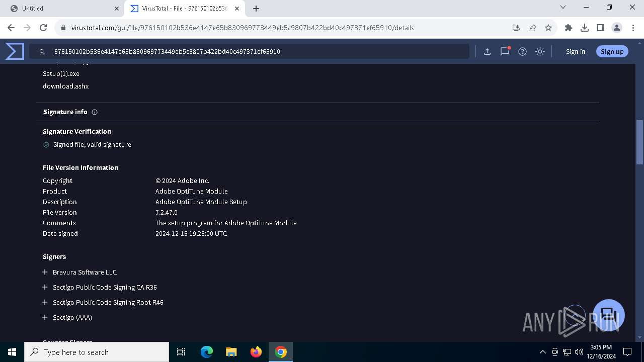Screen dimensions: 644x362
Task: Expand Sectigo Public Code Signing CA R36
Action: (45, 287)
